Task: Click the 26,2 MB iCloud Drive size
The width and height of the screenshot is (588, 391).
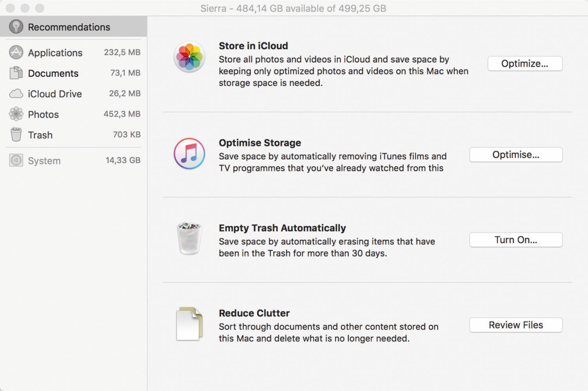Action: coord(125,93)
